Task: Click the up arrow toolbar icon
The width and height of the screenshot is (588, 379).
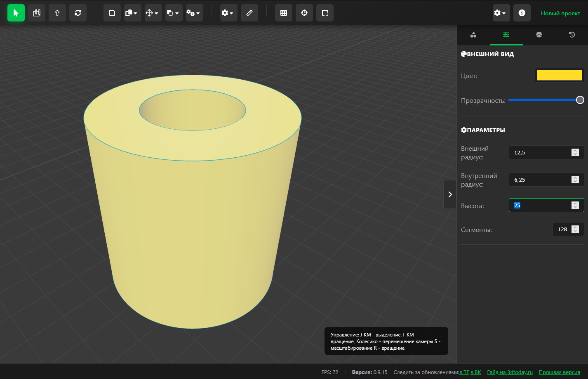Action: click(57, 13)
